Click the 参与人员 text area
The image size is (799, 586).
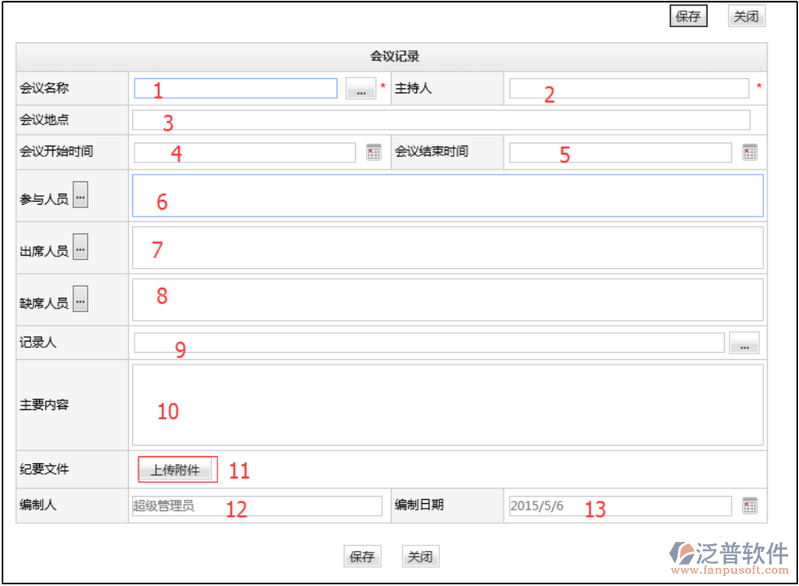[x=447, y=196]
